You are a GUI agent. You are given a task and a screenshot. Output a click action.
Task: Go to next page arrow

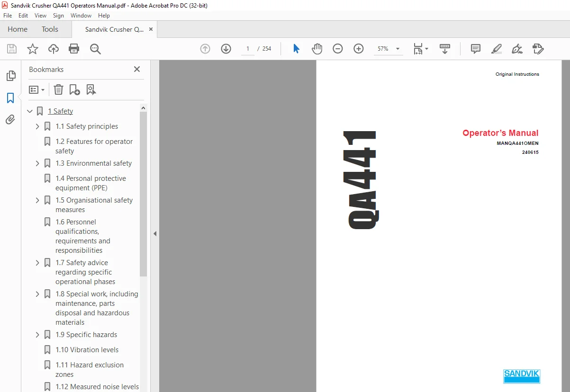click(x=226, y=49)
